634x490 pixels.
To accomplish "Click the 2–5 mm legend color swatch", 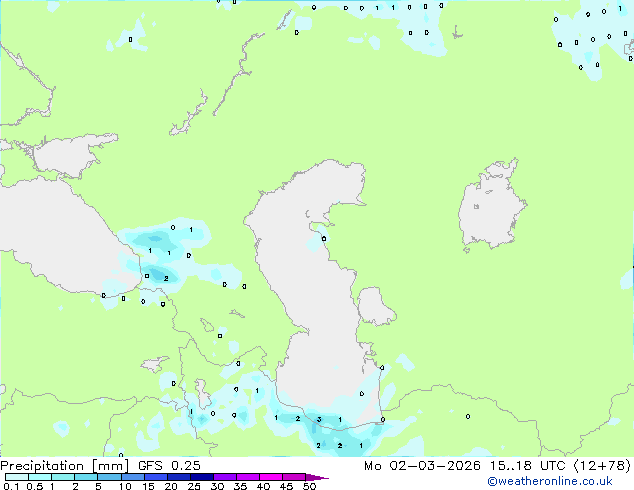I will point(86,477).
